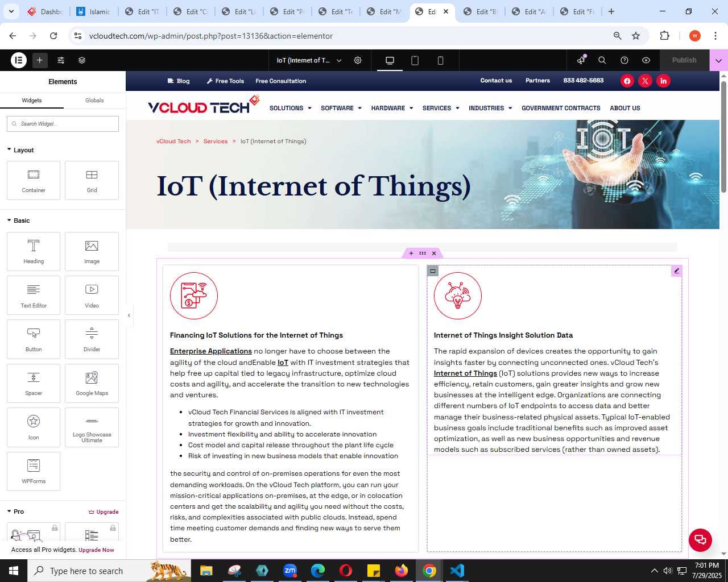The width and height of the screenshot is (728, 582).
Task: Open the SOLUTIONS menu dropdown
Action: (290, 108)
